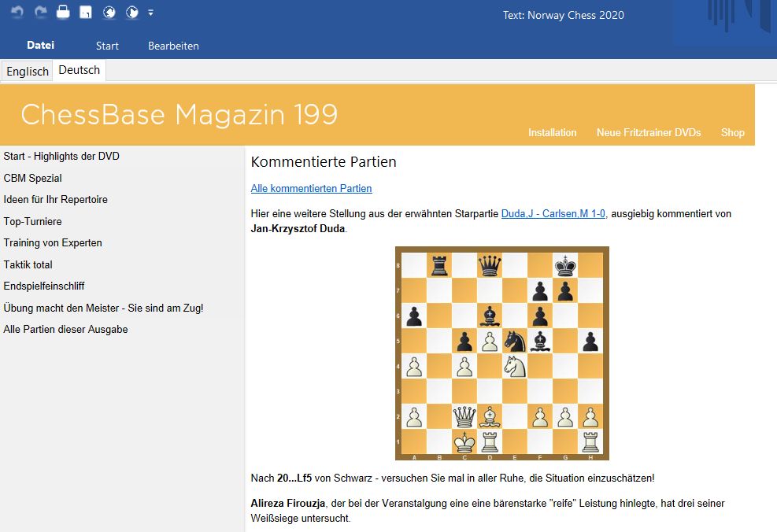Expand the quick access toolbar dropdown arrow

click(x=150, y=13)
